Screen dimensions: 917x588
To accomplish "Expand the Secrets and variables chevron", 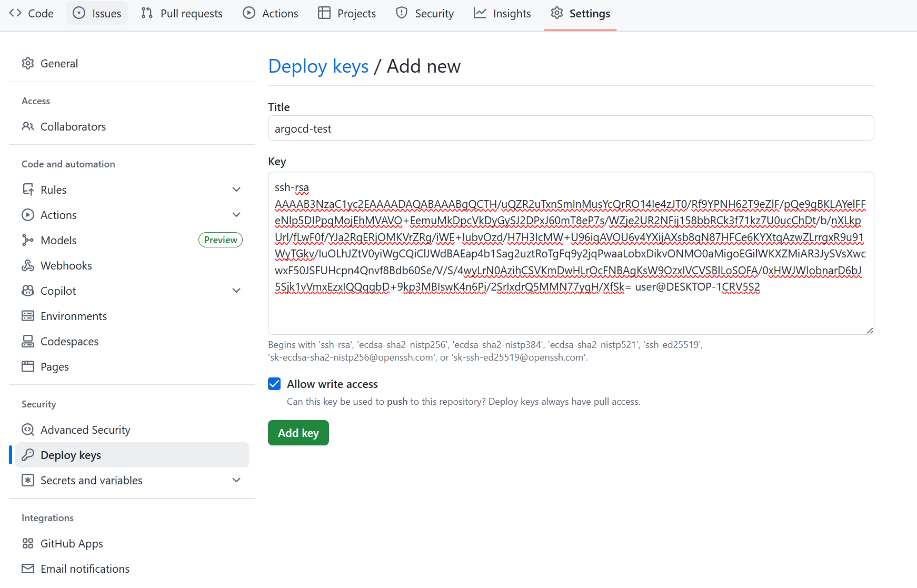I will coord(236,481).
